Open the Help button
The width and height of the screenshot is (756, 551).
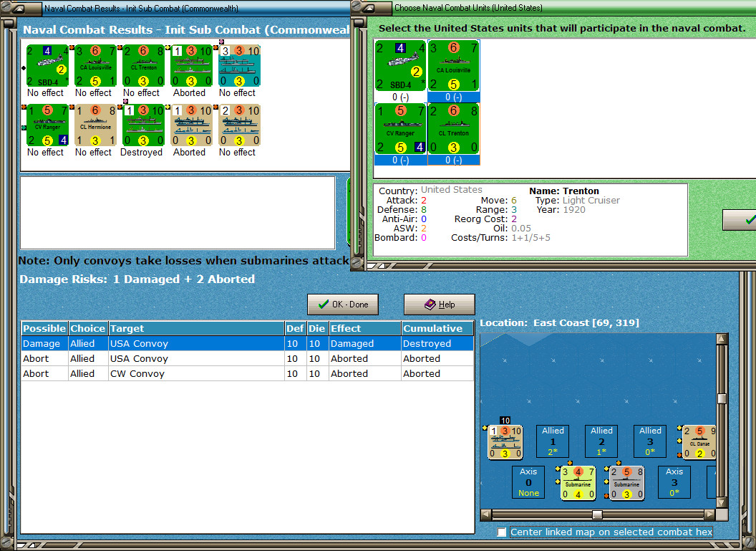coord(440,305)
